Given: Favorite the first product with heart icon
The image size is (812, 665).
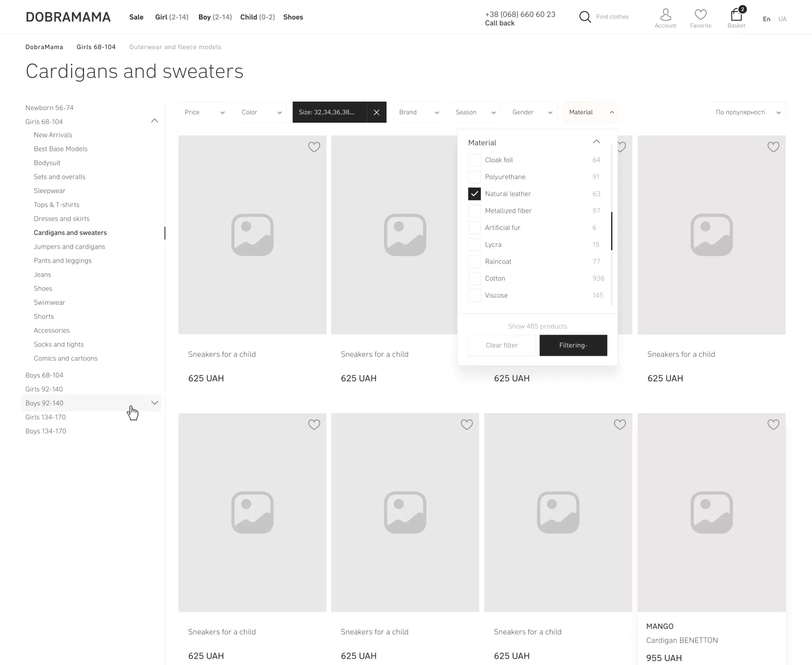Looking at the screenshot, I should tap(314, 147).
